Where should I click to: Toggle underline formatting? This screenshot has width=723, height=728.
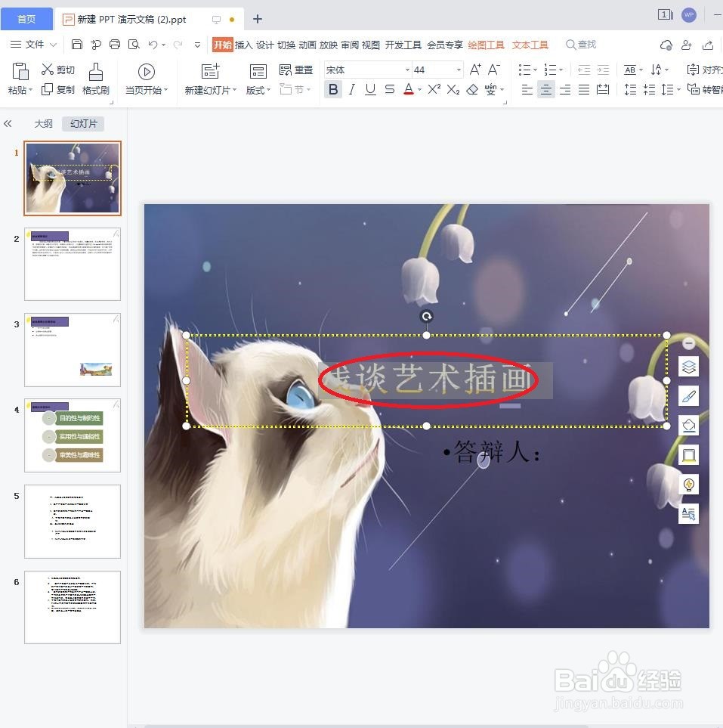point(370,89)
